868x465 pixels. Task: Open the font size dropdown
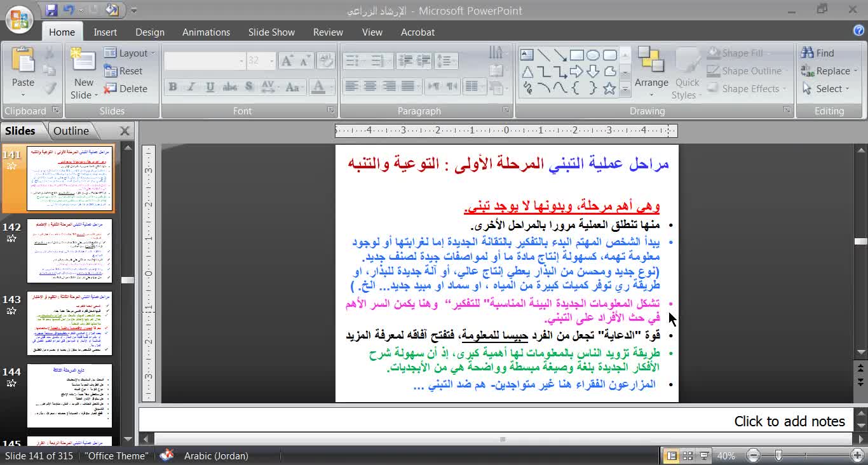click(x=272, y=61)
